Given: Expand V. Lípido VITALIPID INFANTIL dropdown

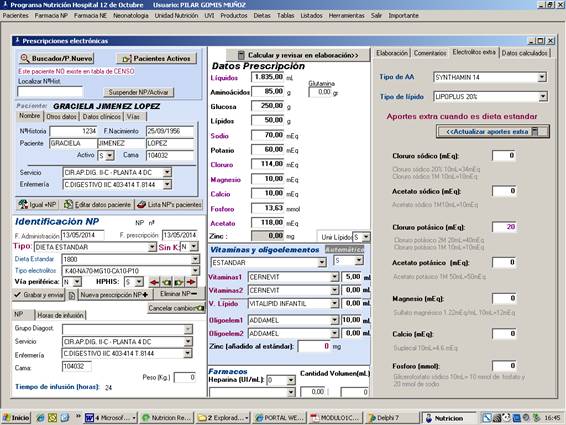Looking at the screenshot, I should pos(334,304).
